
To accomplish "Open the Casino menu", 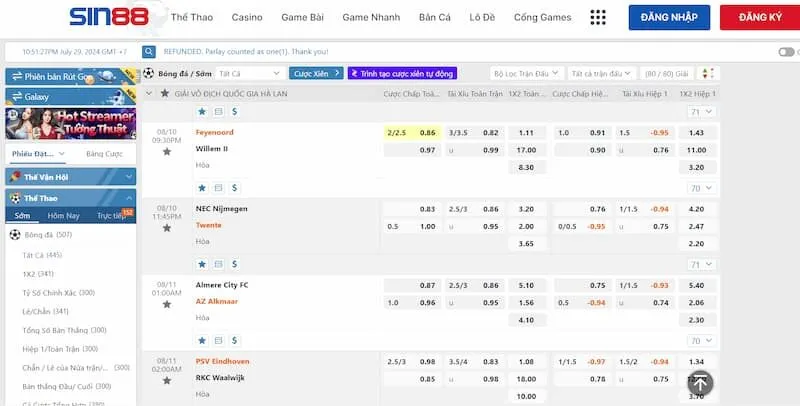I will click(247, 17).
